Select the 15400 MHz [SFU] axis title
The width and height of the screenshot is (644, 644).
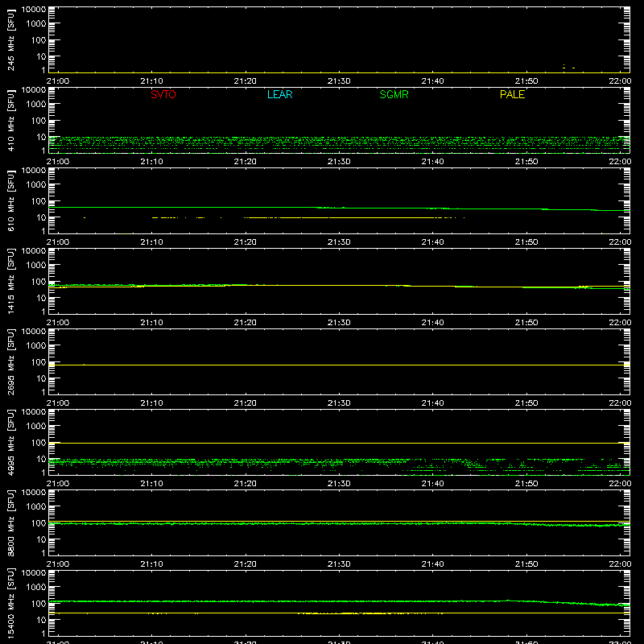11,604
